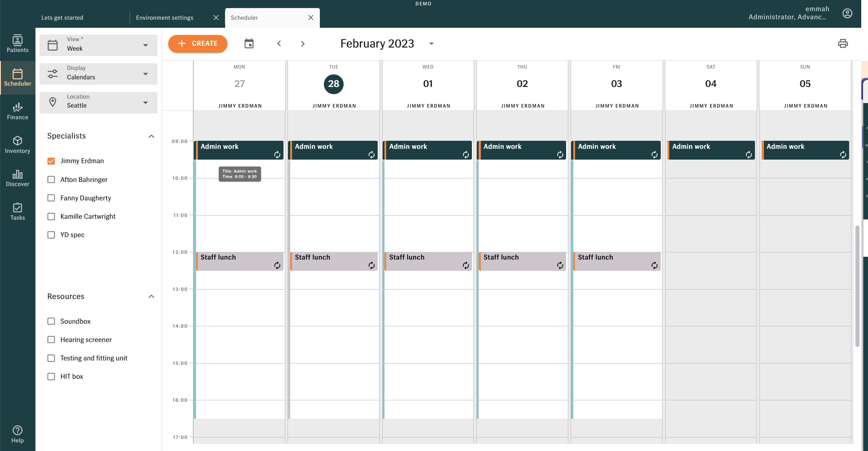Collapse the Resources section

(x=151, y=296)
